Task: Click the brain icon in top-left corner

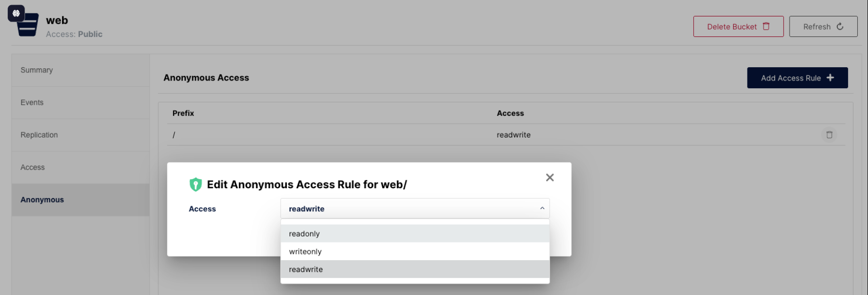Action: (16, 13)
